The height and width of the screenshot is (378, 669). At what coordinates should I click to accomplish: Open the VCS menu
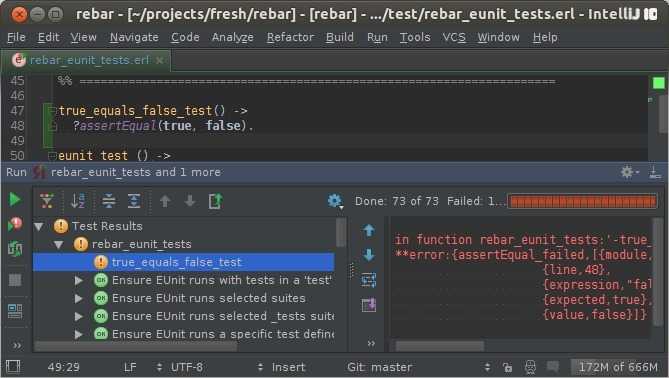(x=454, y=38)
